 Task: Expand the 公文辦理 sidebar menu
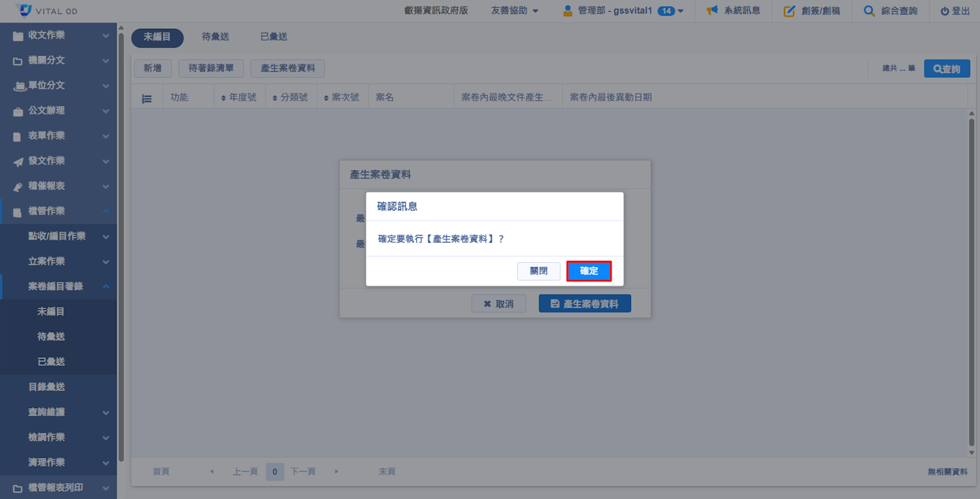[58, 110]
